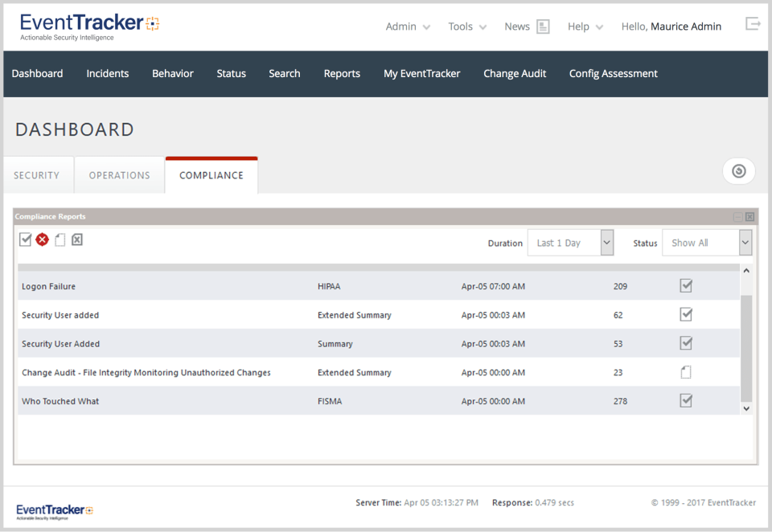Select the blank document status icon

coord(60,239)
